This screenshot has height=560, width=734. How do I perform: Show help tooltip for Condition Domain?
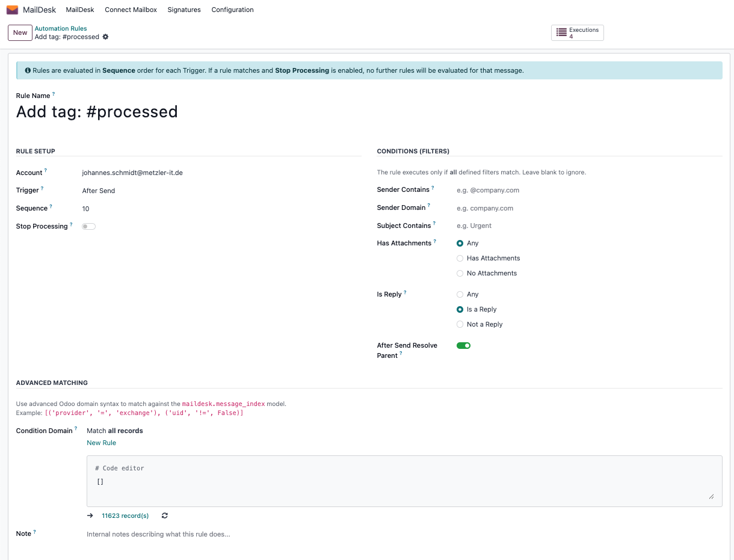point(76,429)
